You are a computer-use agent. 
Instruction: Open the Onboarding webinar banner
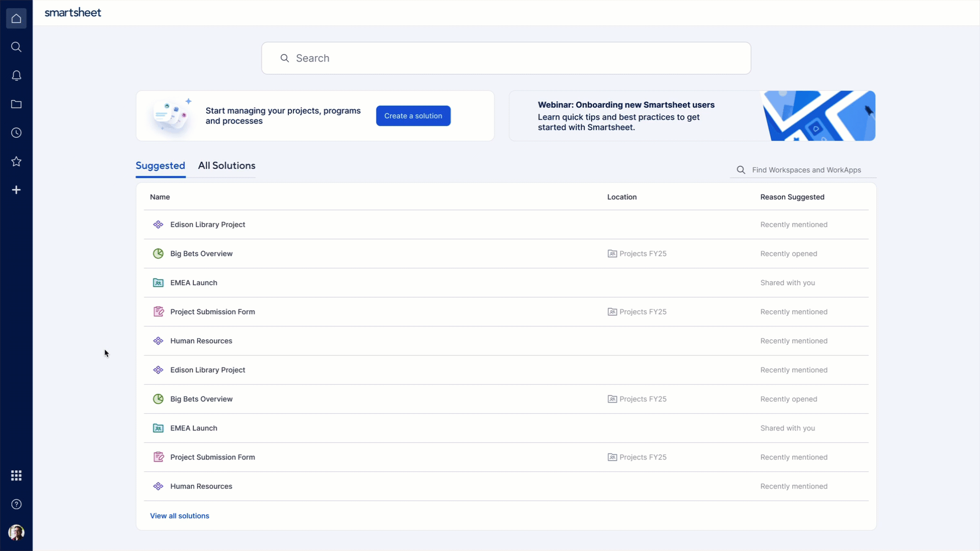tap(692, 116)
